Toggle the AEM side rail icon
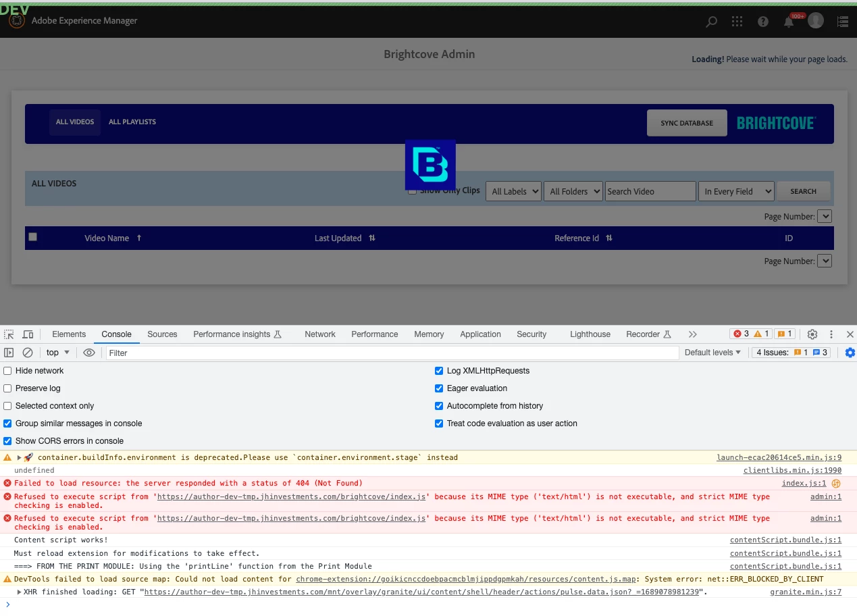 (842, 21)
